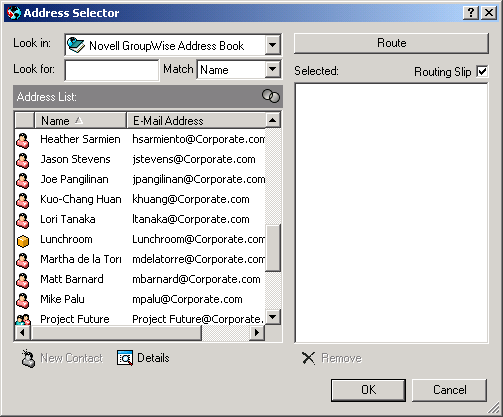Click the New Contact icon
This screenshot has width=503, height=417.
tap(28, 358)
